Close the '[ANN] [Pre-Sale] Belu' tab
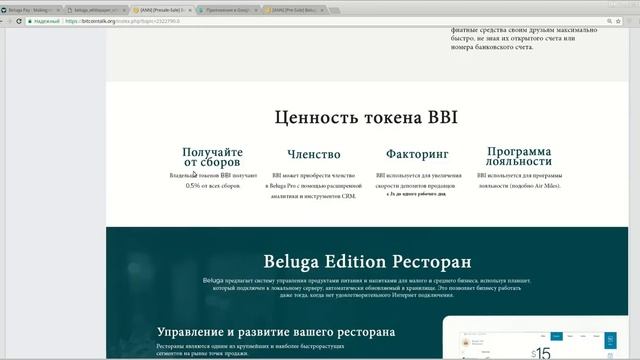 [x=322, y=10]
